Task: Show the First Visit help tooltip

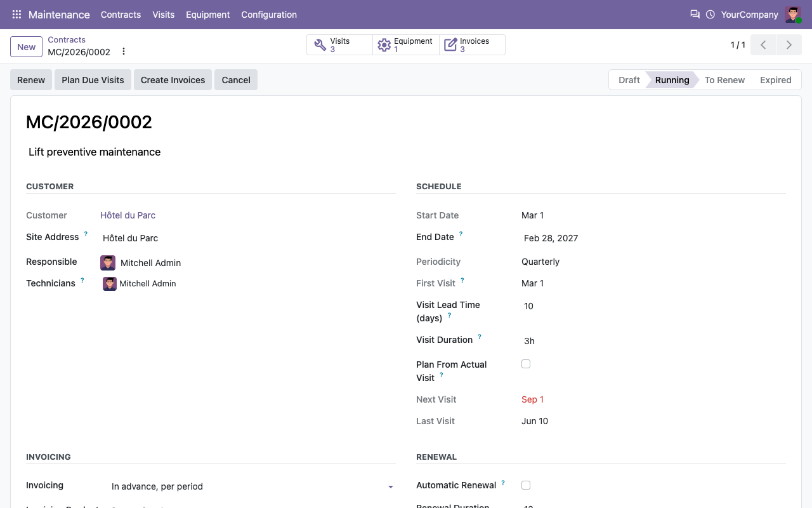Action: [462, 281]
